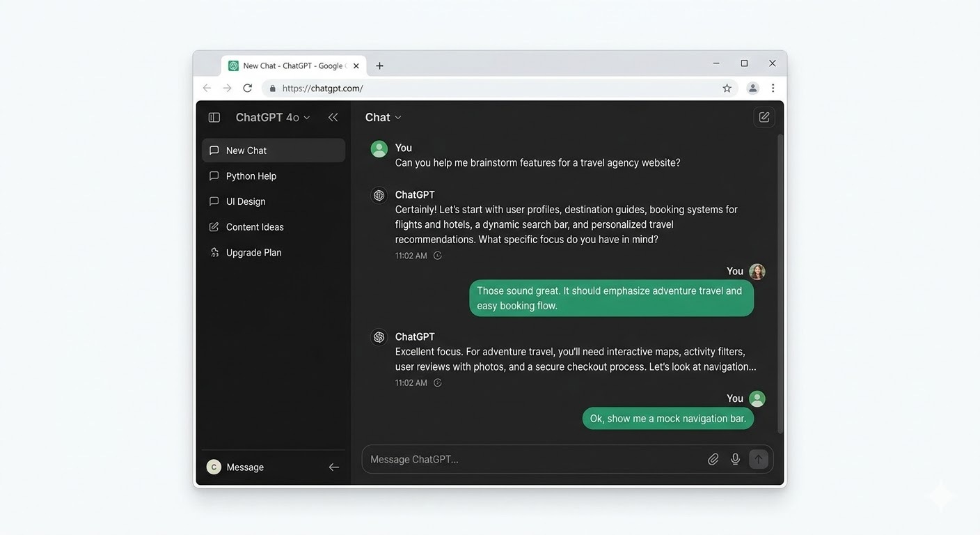Click the Upgrade Plan sparkle icon

[x=214, y=252]
